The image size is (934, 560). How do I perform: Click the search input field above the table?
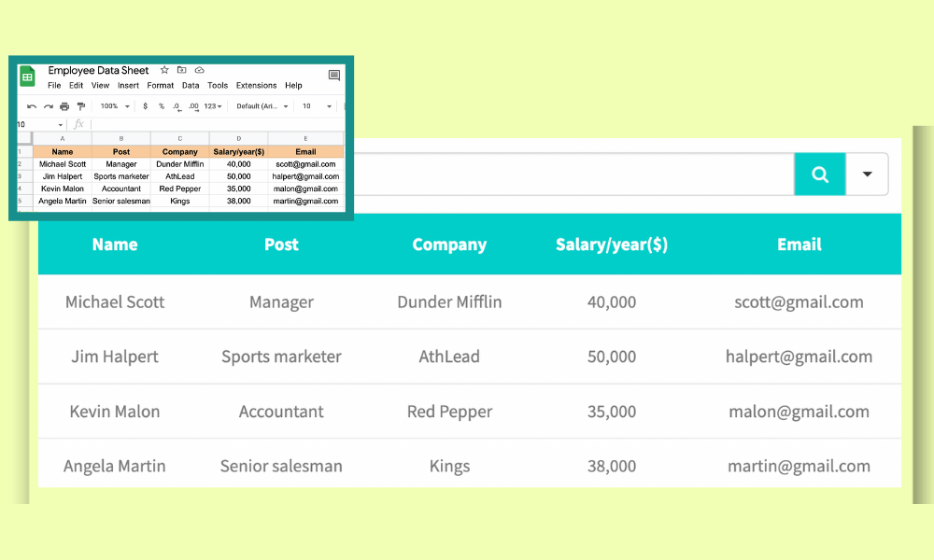[x=573, y=174]
